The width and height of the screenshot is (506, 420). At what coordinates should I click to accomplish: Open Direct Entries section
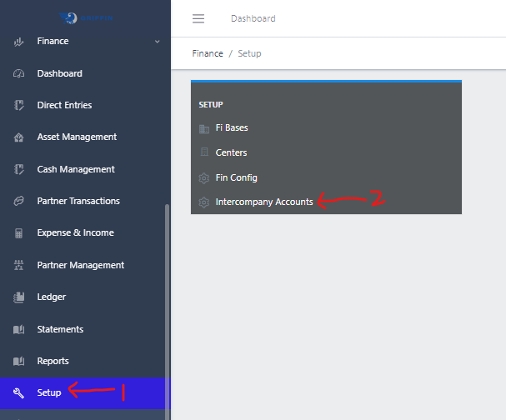coord(64,105)
